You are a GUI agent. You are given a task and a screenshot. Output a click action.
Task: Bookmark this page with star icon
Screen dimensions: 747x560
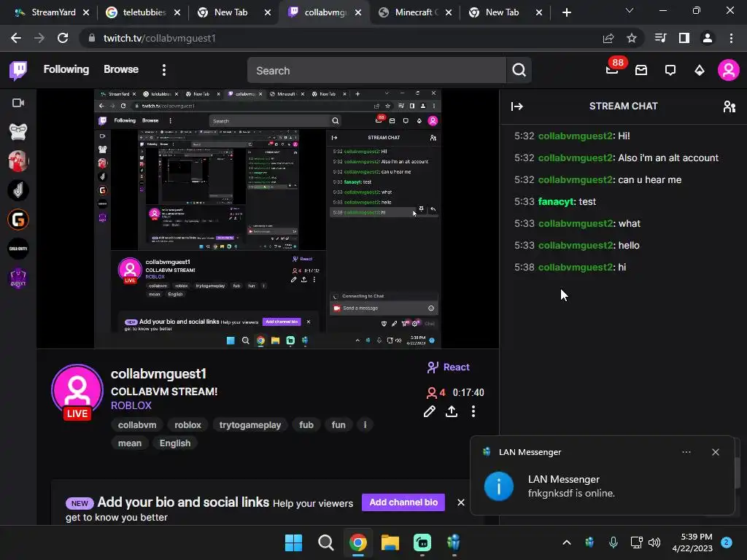(x=631, y=38)
